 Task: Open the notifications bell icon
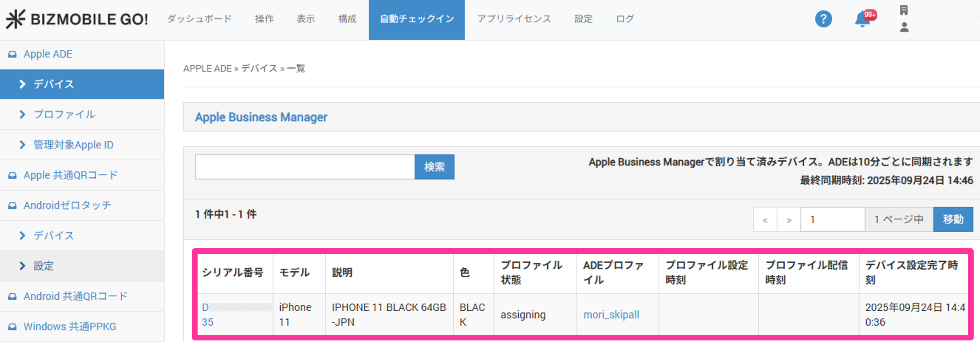point(862,19)
